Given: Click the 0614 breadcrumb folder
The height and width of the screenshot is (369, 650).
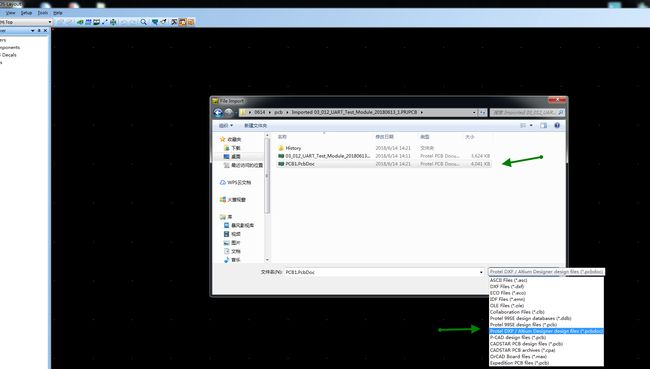Looking at the screenshot, I should (260, 112).
